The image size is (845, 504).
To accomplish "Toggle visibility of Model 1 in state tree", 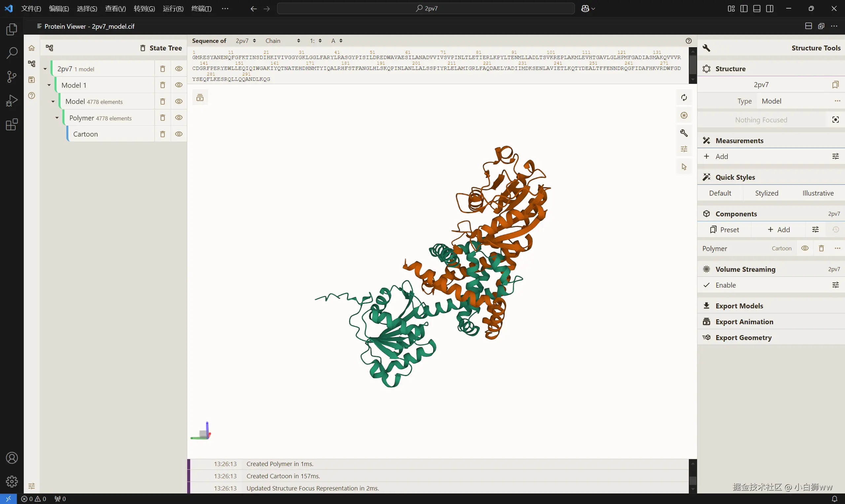I will click(178, 85).
